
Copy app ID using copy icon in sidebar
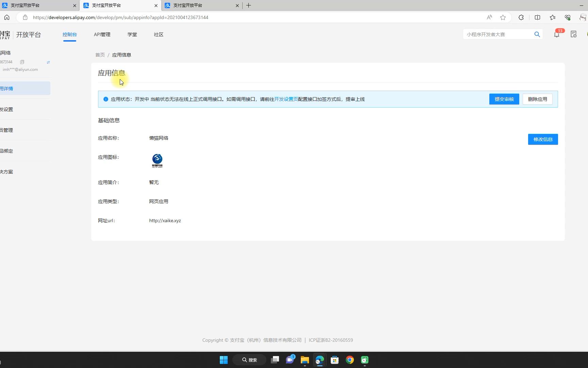22,62
